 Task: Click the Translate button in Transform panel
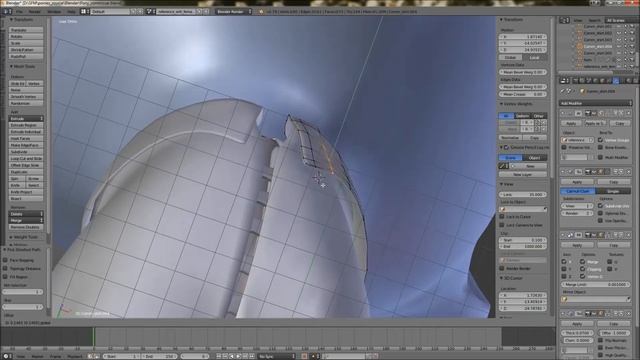[x=26, y=30]
